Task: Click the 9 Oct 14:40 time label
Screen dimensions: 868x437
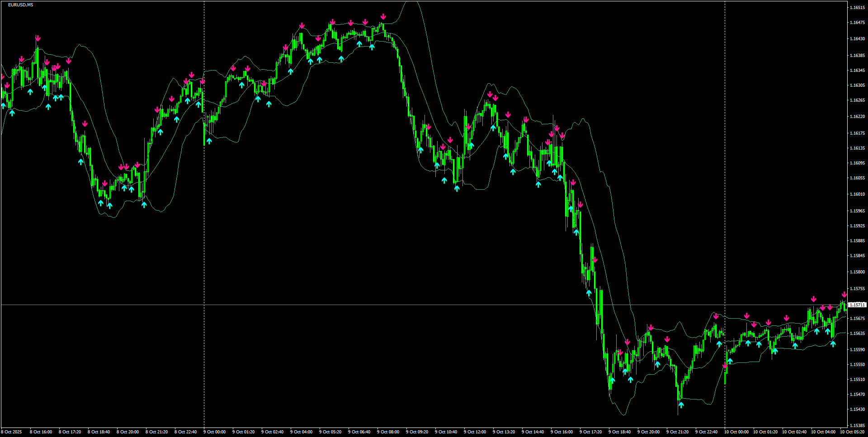Action: coord(533,432)
